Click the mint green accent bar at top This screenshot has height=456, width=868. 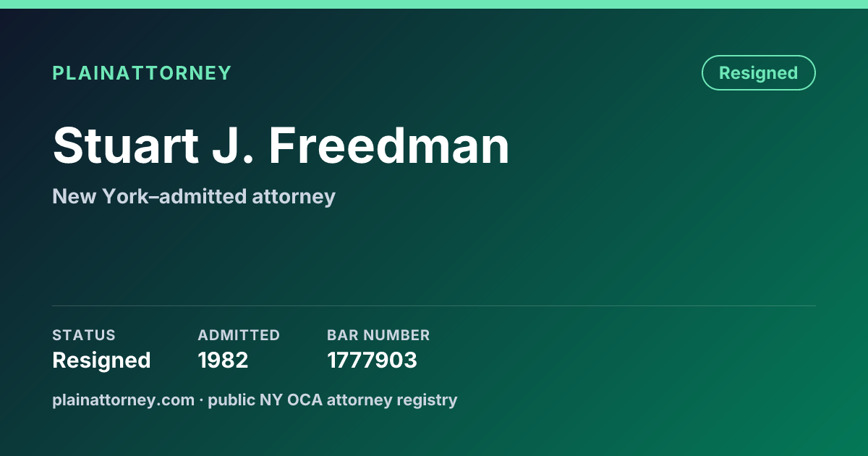coord(434,4)
